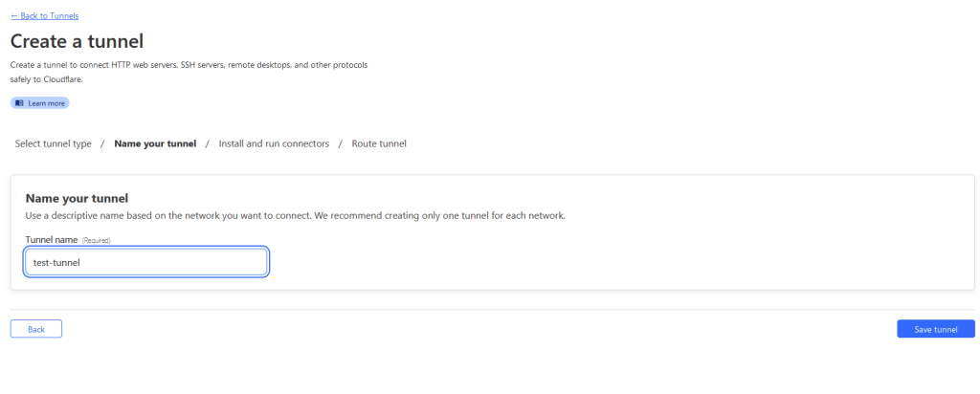The height and width of the screenshot is (394, 980).
Task: Go to the Select tunnel type step
Action: click(54, 143)
